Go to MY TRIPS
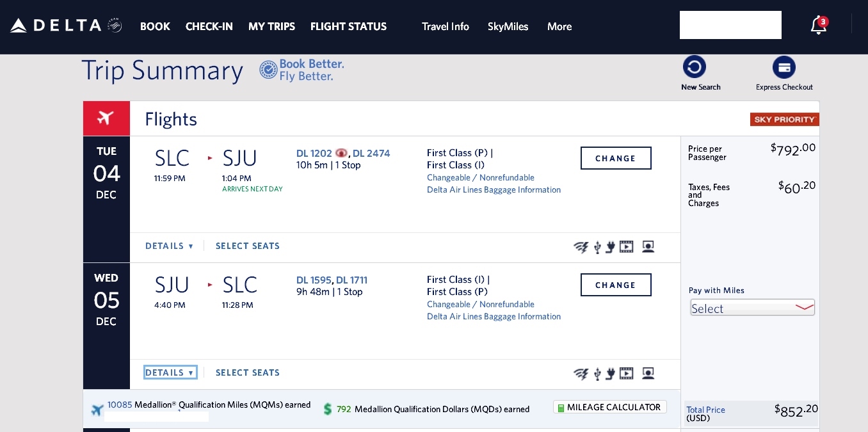The width and height of the screenshot is (868, 432). [x=272, y=26]
